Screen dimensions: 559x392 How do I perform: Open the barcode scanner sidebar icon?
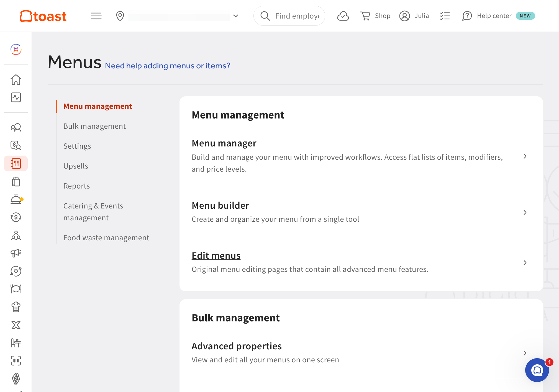point(16,361)
